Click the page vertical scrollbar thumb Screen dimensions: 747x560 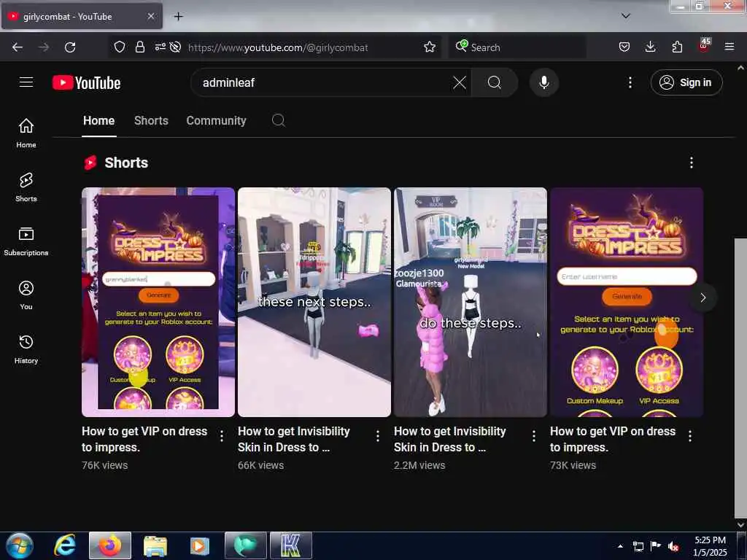click(x=740, y=378)
